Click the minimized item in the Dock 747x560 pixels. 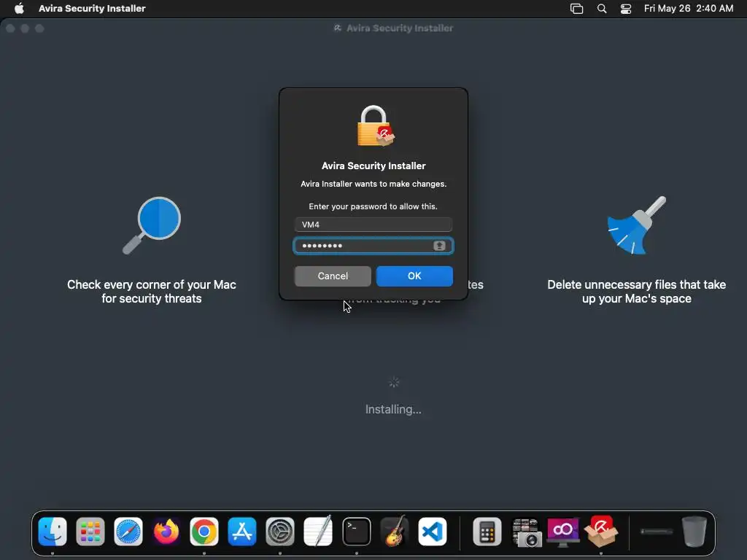tap(657, 532)
